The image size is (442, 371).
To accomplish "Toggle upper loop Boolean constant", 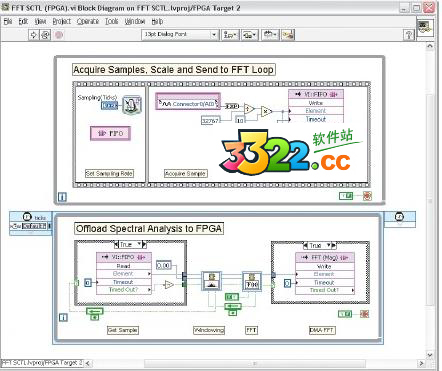I will coord(346,196).
